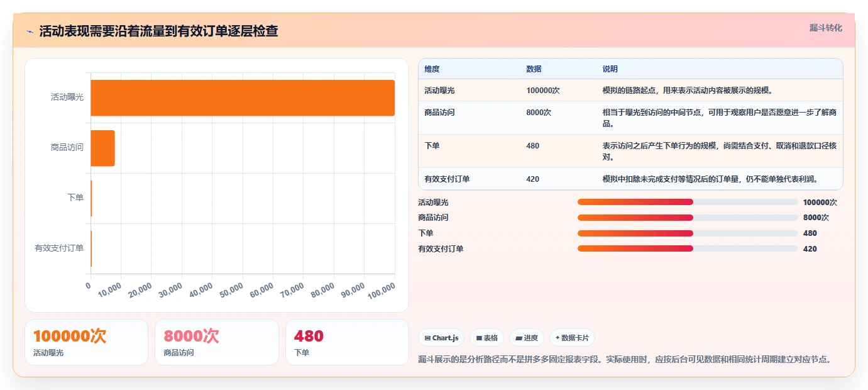Click the 8000次 value in the table
Viewport: 868px width, 390px height.
click(x=539, y=113)
